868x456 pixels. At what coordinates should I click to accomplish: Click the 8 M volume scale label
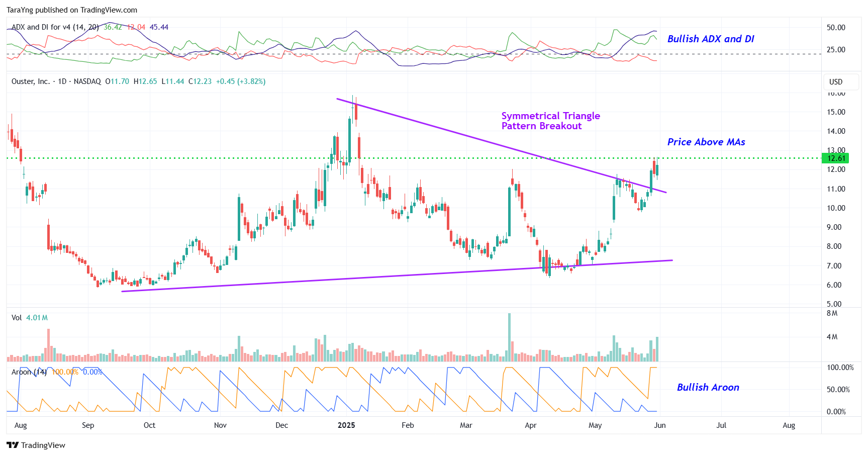coord(832,313)
